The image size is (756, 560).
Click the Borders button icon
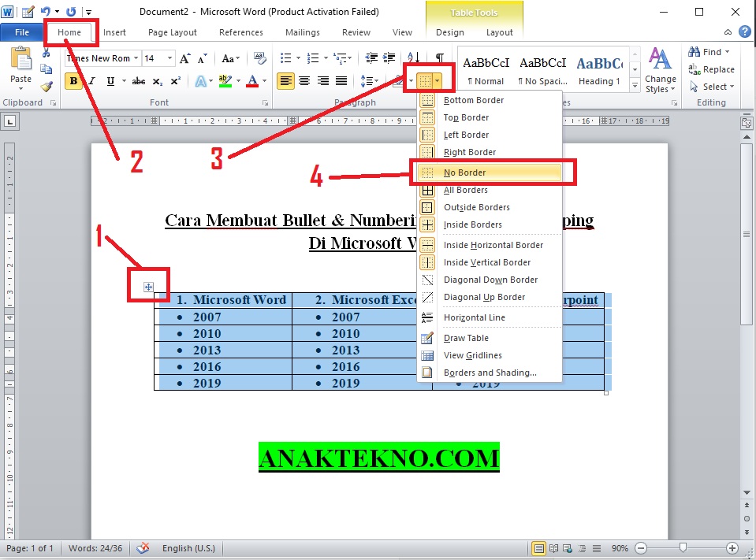pyautogui.click(x=425, y=81)
